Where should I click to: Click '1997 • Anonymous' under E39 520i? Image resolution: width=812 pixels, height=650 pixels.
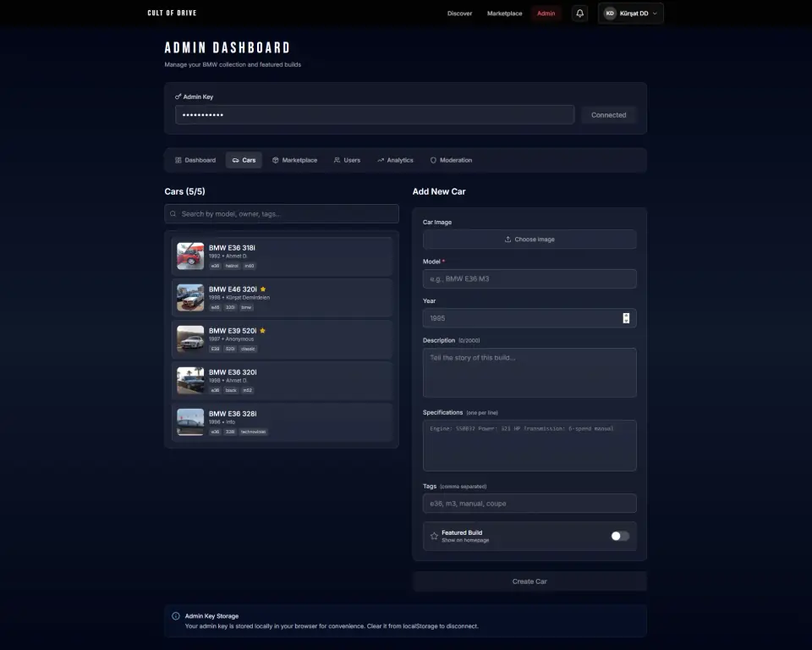[232, 339]
